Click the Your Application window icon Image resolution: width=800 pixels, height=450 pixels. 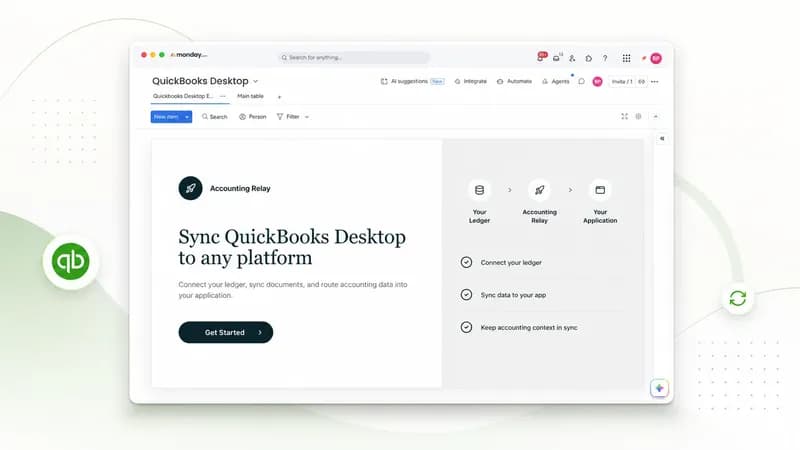pyautogui.click(x=600, y=190)
